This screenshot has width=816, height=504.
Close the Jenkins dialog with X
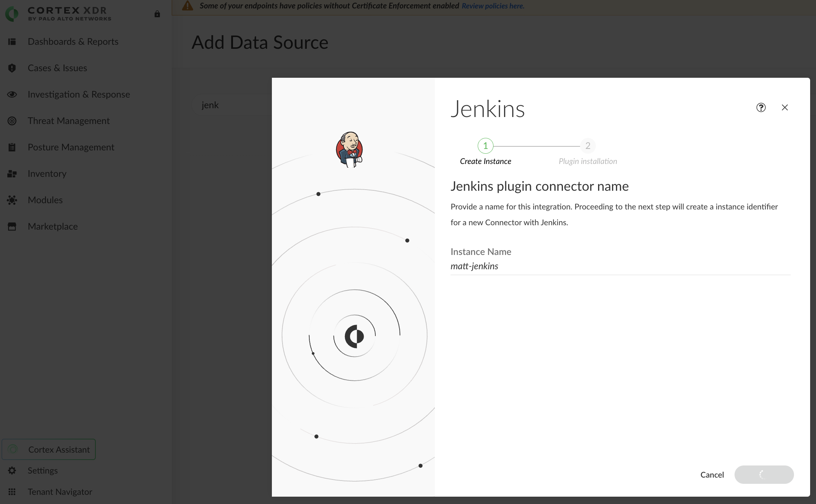click(x=785, y=107)
